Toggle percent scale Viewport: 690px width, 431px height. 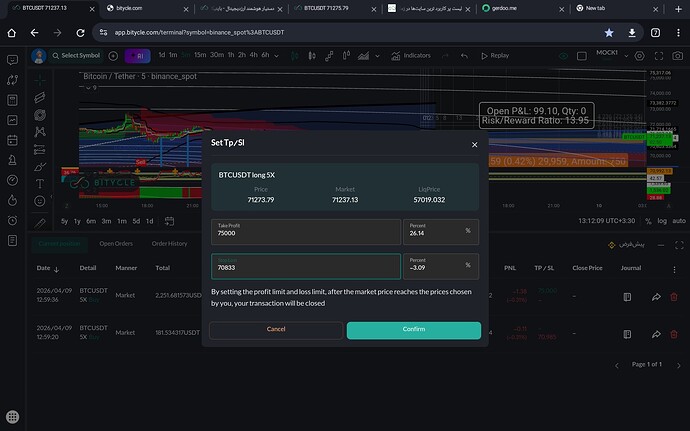coord(648,221)
